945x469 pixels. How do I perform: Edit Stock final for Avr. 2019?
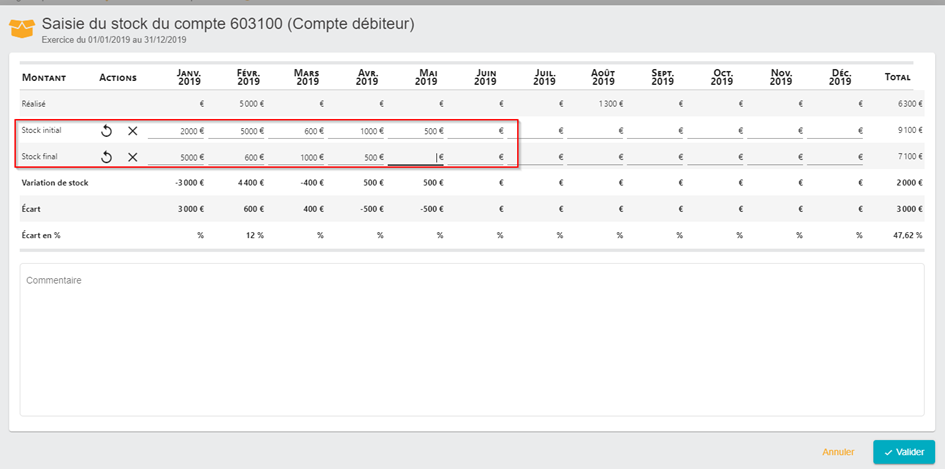coord(356,157)
